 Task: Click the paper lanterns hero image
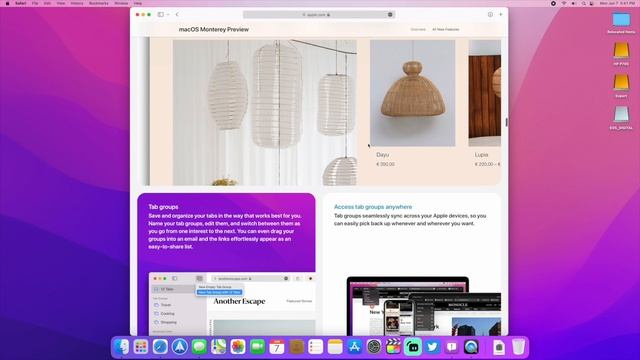(264, 113)
